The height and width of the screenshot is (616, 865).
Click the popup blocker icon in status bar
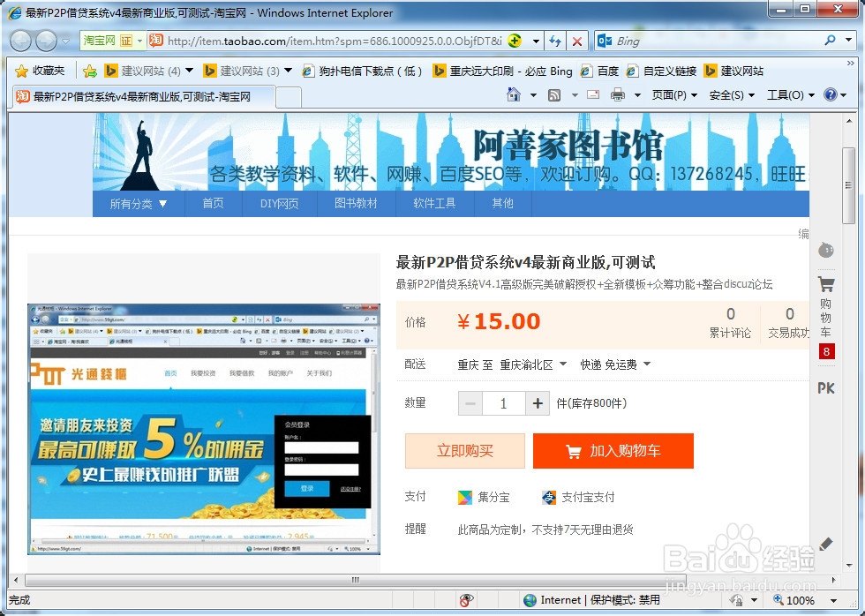point(466,600)
